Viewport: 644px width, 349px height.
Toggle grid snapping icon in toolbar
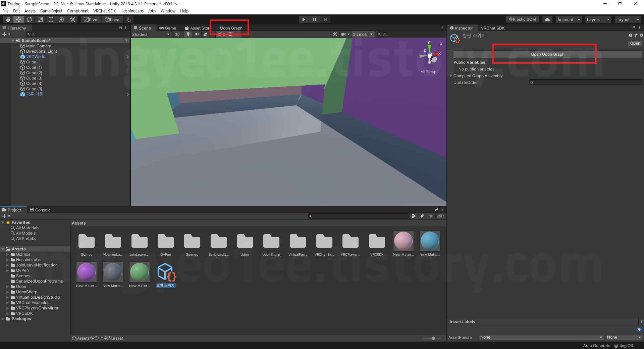(x=129, y=19)
